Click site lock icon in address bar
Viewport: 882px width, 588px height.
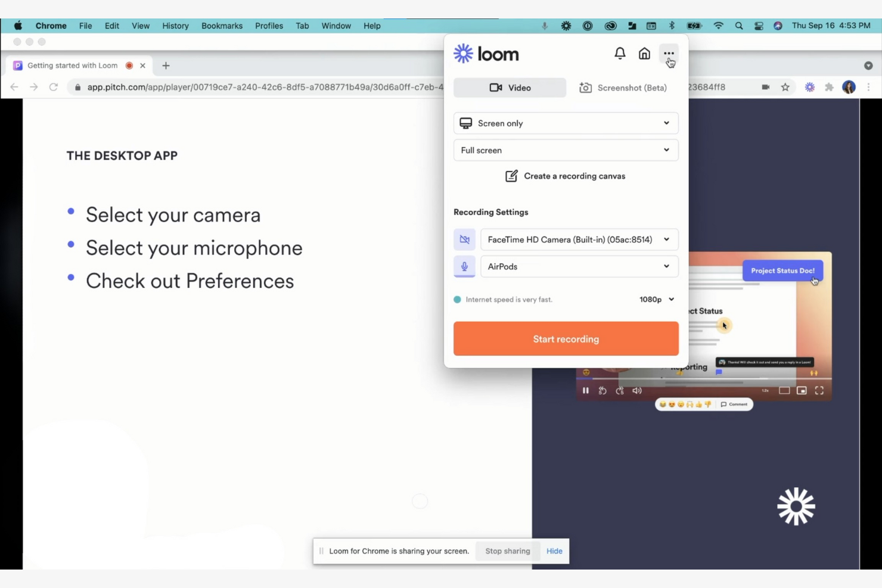click(x=77, y=87)
